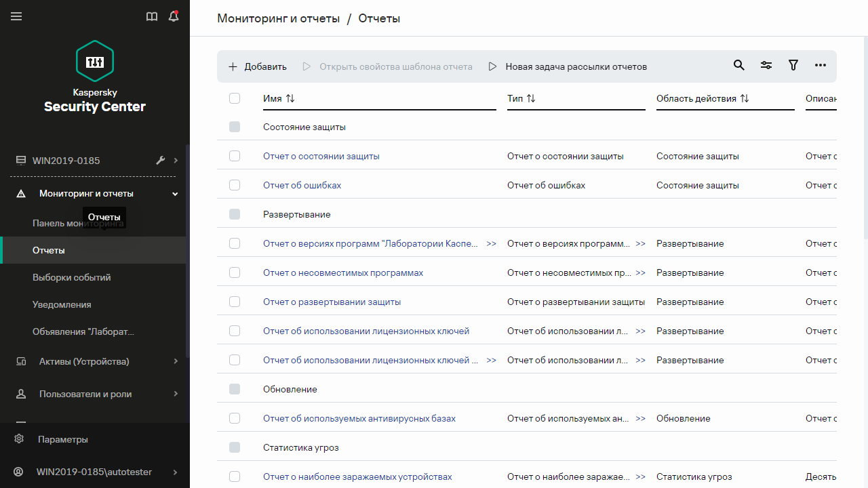
Task: Expand the Пользователи и роли menu
Action: (x=175, y=394)
